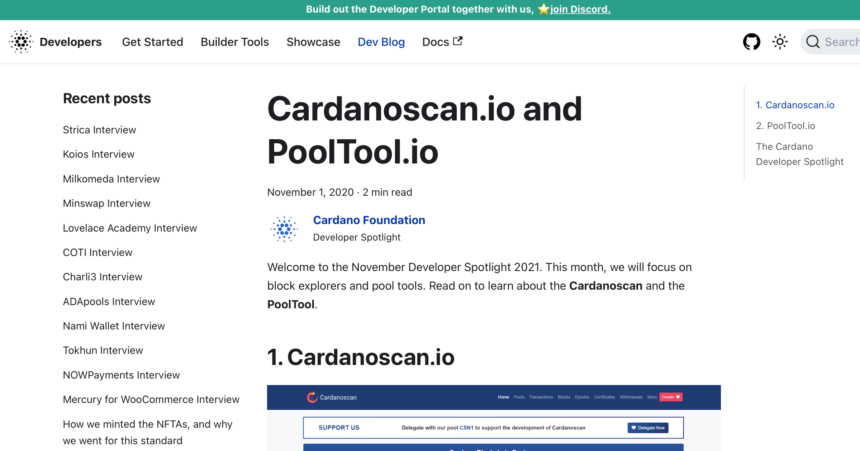Viewport: 860px width, 451px height.
Task: Click the 1. Cardanoscan.io heading
Action: click(x=360, y=357)
